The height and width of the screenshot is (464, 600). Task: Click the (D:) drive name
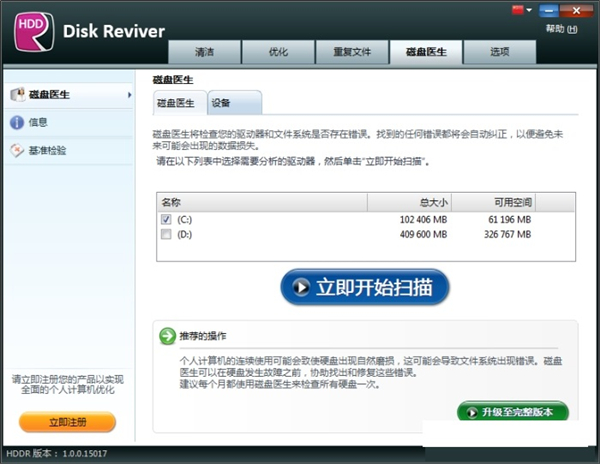point(184,234)
